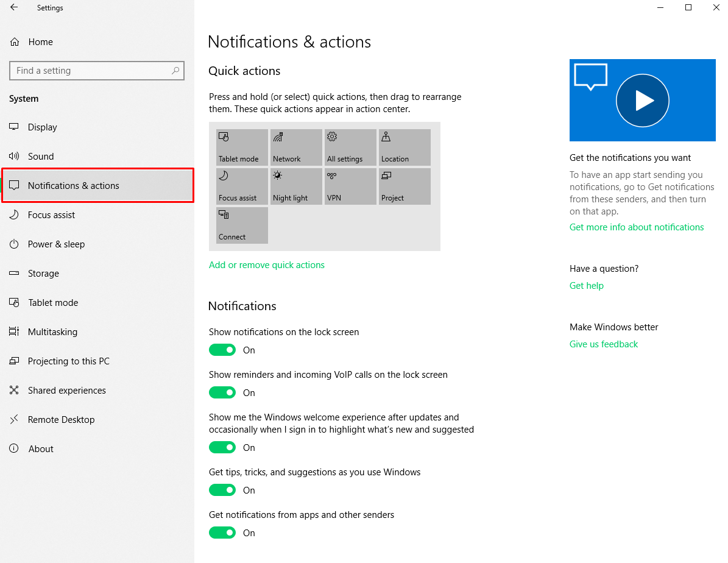Click the back arrow icon in Settings
Viewport: 728px width, 563px height.
click(x=14, y=7)
